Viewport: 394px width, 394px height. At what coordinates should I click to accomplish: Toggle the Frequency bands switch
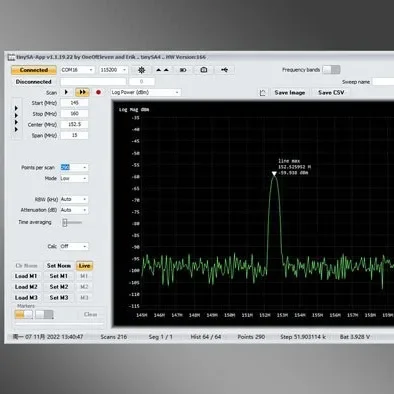coord(331,70)
